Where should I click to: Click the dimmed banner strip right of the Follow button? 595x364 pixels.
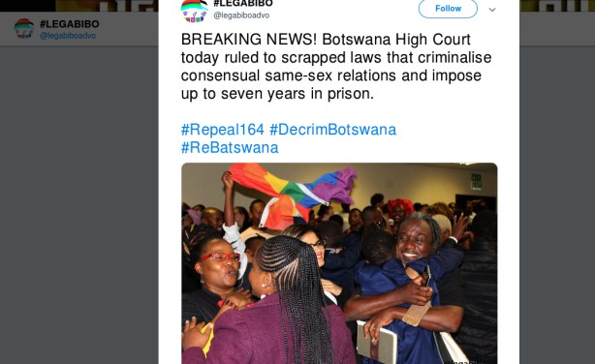[x=557, y=5]
